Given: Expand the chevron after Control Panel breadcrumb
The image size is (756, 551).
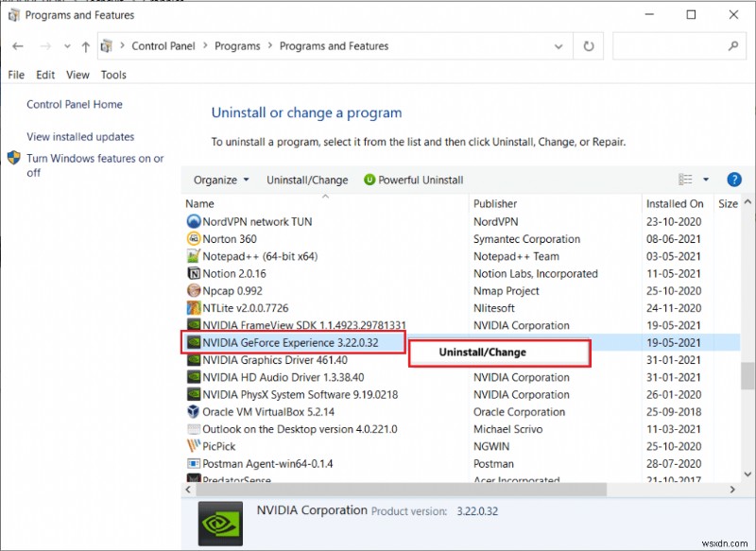Looking at the screenshot, I should [205, 45].
